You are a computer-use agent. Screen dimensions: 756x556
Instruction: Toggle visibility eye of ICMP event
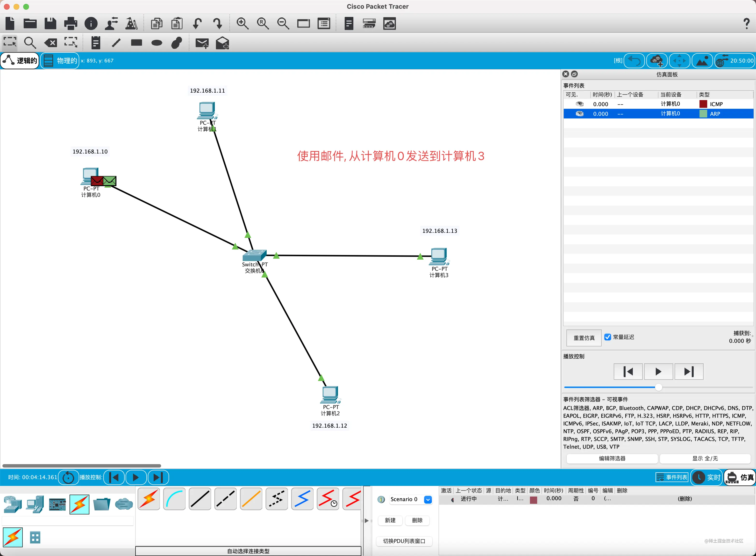click(579, 104)
